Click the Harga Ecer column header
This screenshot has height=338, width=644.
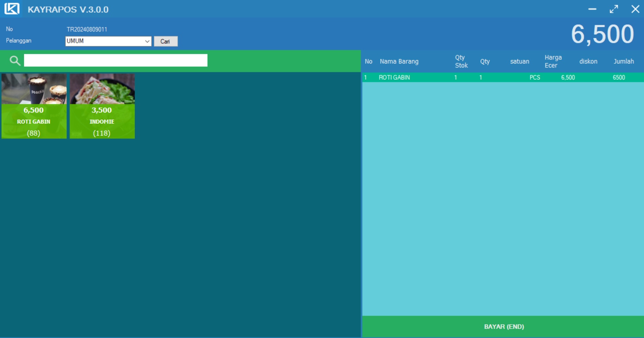pos(553,61)
